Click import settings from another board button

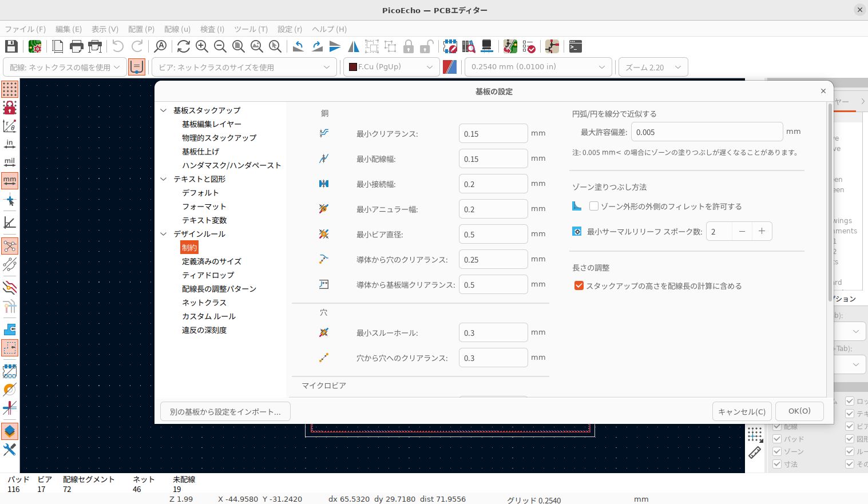(225, 412)
